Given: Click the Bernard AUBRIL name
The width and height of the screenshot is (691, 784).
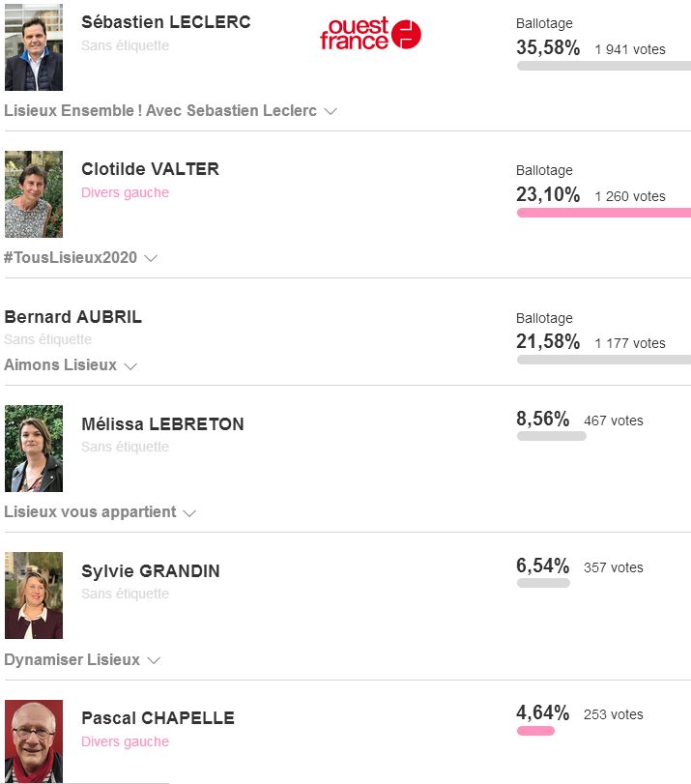Looking at the screenshot, I should pos(73,317).
